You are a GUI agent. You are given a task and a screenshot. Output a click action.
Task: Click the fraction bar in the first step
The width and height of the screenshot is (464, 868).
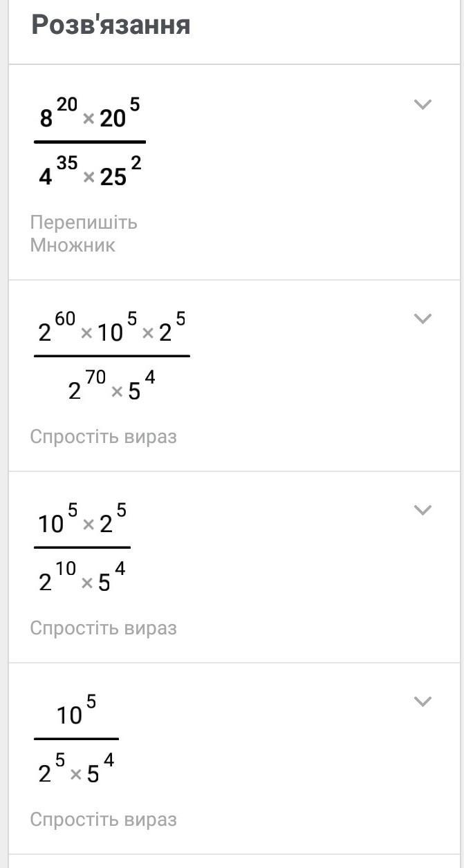click(89, 142)
